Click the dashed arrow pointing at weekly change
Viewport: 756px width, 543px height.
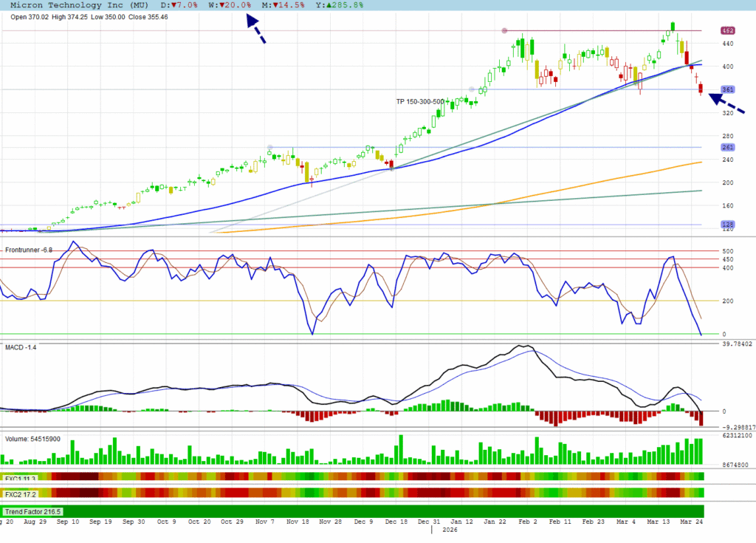[x=255, y=30]
